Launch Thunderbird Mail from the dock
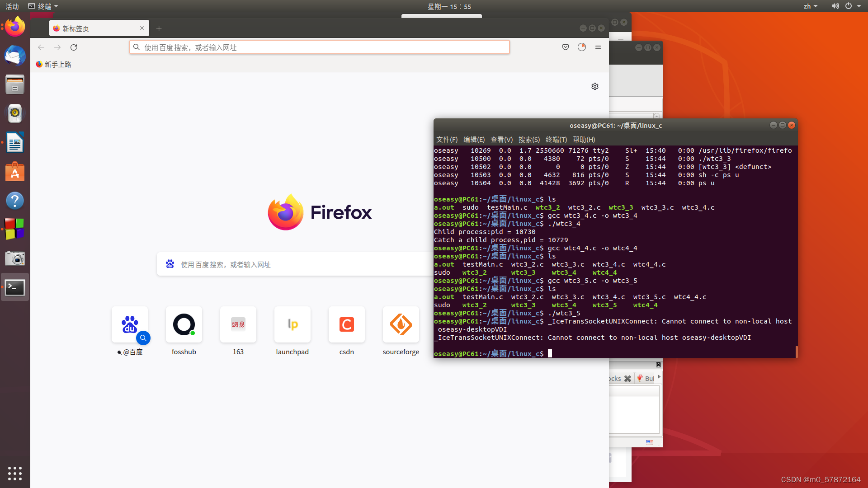This screenshot has height=488, width=868. [x=15, y=56]
